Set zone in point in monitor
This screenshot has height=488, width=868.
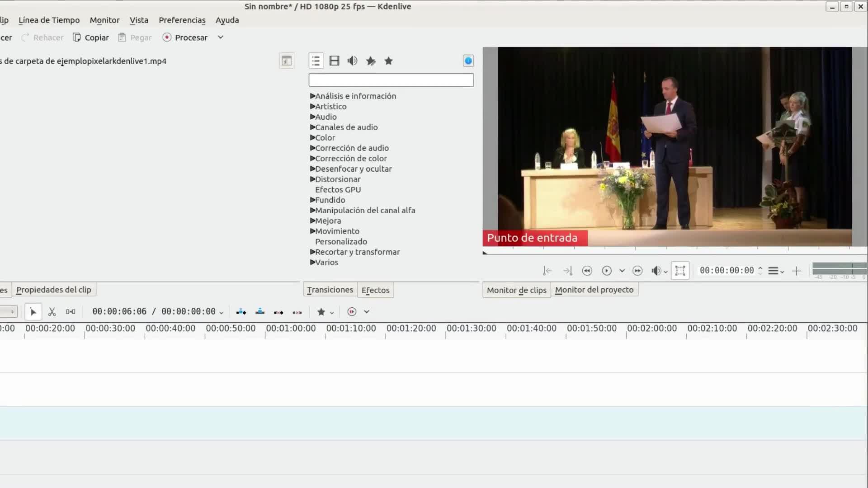547,271
